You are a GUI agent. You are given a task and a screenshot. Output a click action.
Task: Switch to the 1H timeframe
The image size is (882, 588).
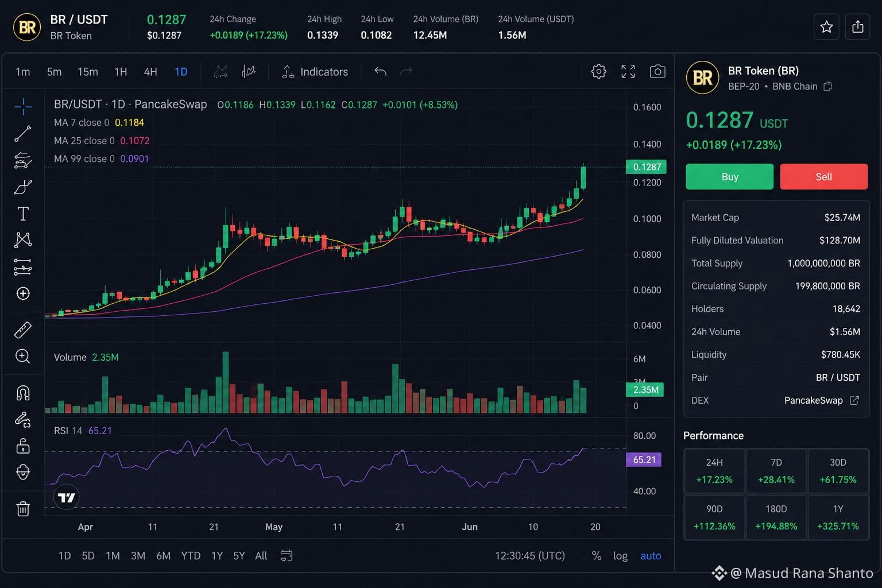[121, 72]
